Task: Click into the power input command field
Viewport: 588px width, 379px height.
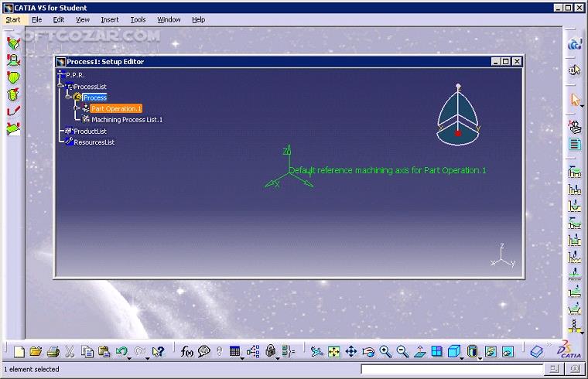Action: click(452, 369)
